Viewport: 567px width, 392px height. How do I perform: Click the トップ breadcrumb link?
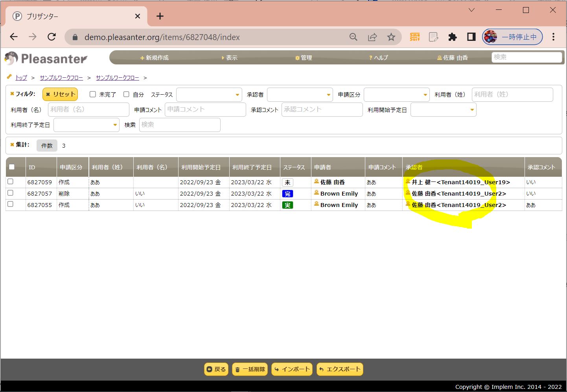click(21, 78)
